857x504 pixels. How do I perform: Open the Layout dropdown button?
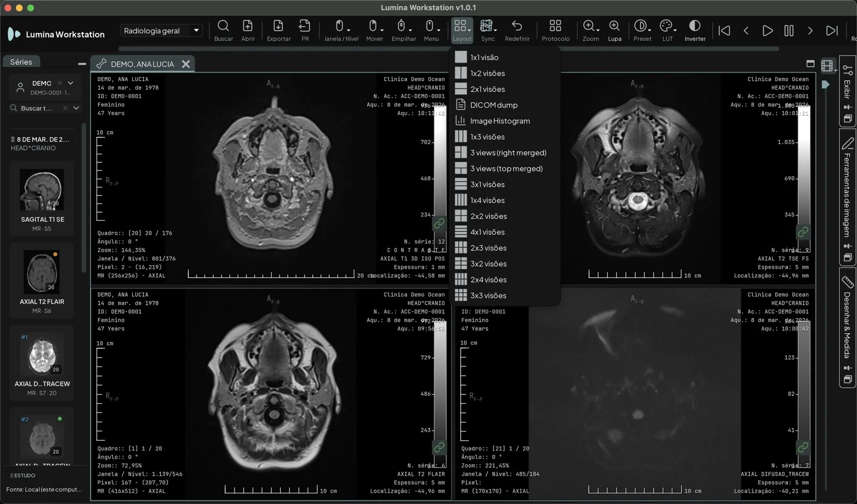(x=462, y=31)
